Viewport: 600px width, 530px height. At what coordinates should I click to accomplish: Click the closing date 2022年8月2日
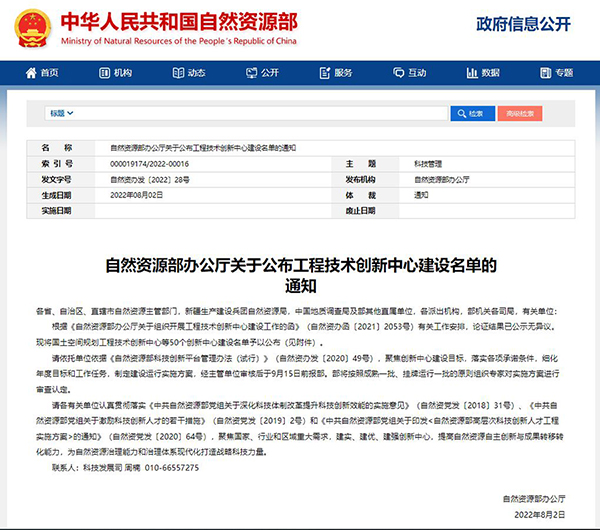(x=540, y=515)
